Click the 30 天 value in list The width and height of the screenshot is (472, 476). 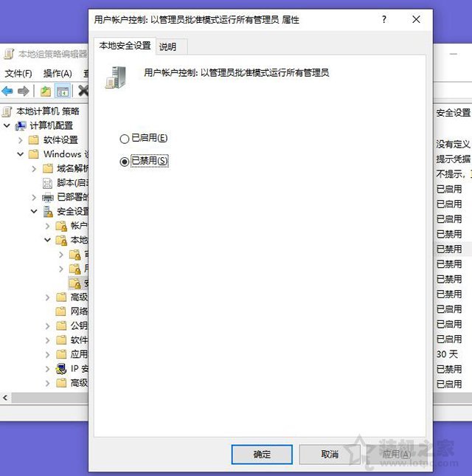(x=447, y=354)
